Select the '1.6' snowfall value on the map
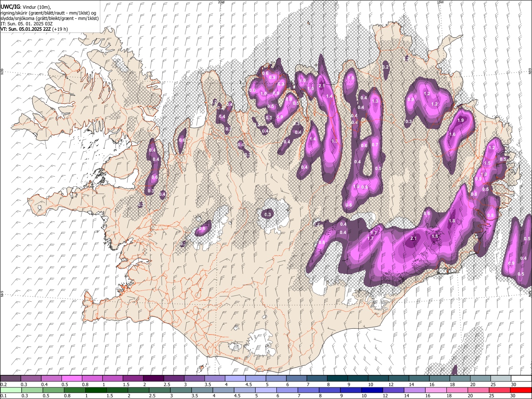532x399 pixels. tap(453, 134)
